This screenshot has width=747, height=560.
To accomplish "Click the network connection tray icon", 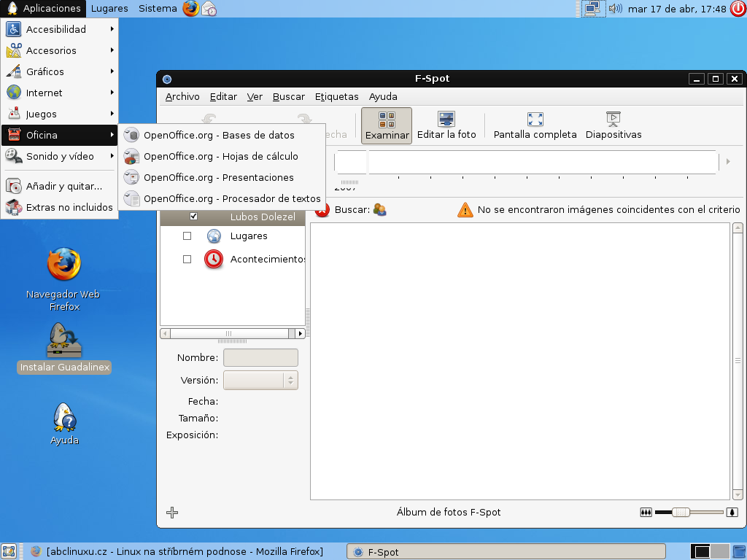I will pos(592,9).
